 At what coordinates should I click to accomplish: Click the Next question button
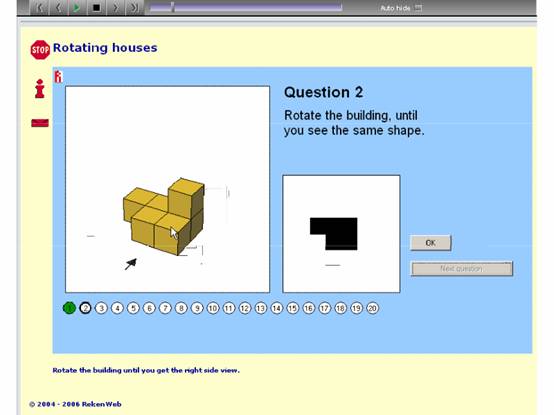pos(461,269)
